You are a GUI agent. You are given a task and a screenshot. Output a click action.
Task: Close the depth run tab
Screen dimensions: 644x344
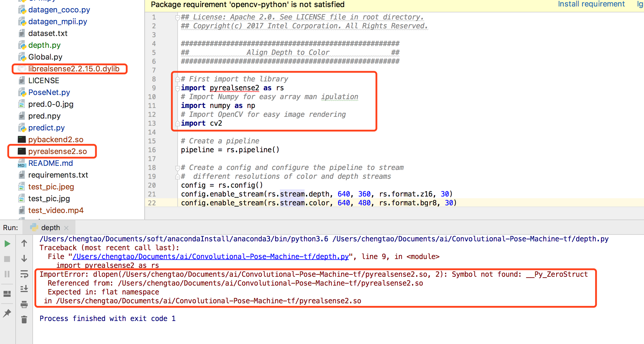(x=66, y=227)
